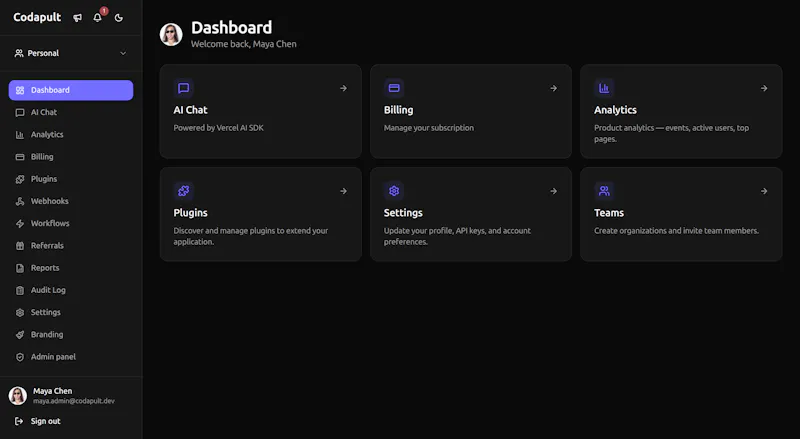This screenshot has height=439, width=800.
Task: Open notifications bell icon
Action: pyautogui.click(x=97, y=17)
